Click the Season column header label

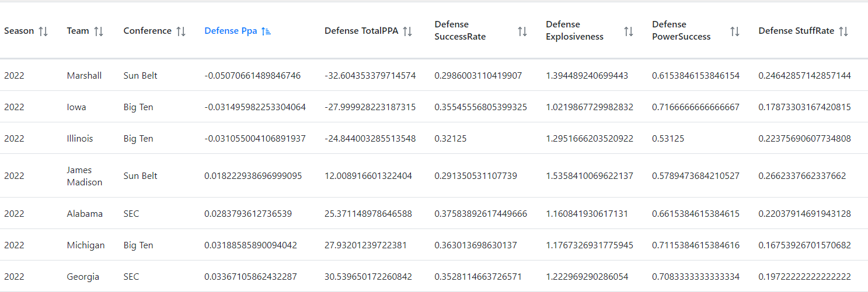point(19,31)
